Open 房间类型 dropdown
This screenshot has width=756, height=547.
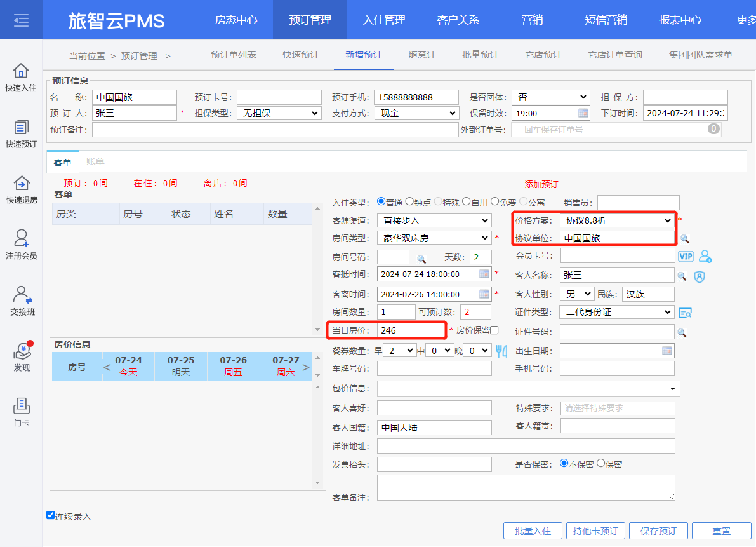coord(434,238)
